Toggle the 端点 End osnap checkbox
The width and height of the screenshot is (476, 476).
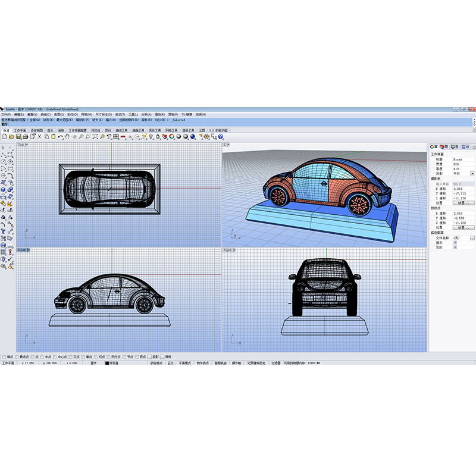[x=4, y=356]
